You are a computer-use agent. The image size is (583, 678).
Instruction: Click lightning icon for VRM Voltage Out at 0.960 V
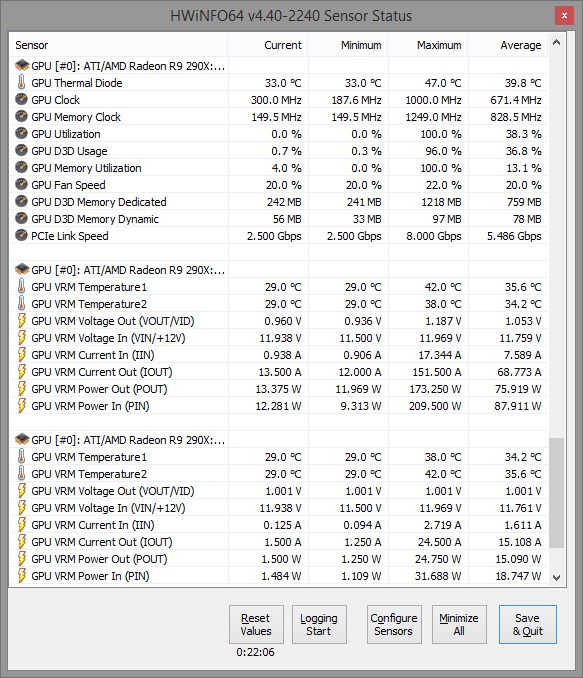21,320
